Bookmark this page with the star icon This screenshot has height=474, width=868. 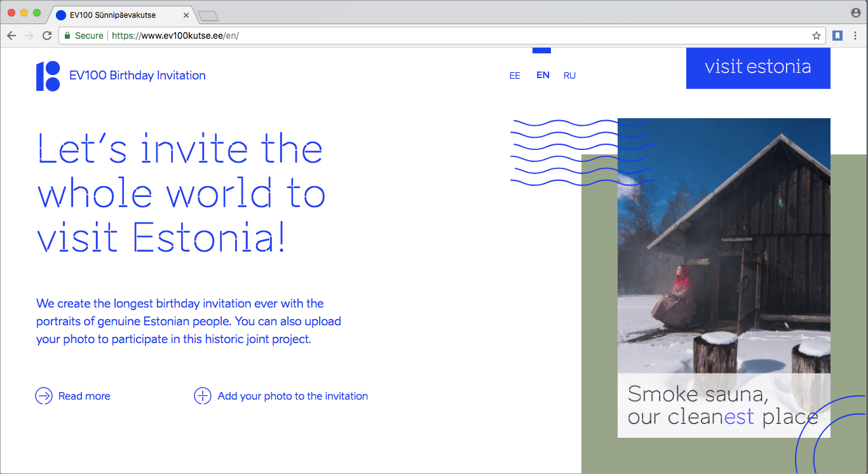817,36
